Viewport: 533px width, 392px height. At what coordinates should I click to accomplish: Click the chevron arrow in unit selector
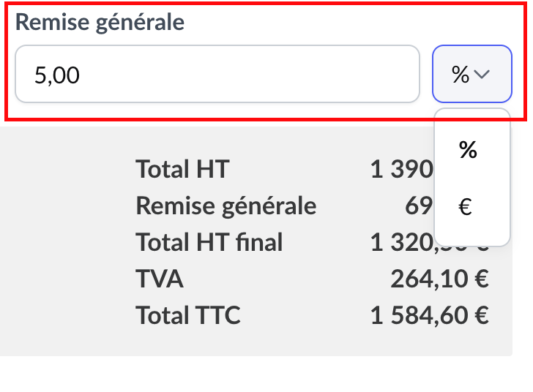tap(482, 75)
